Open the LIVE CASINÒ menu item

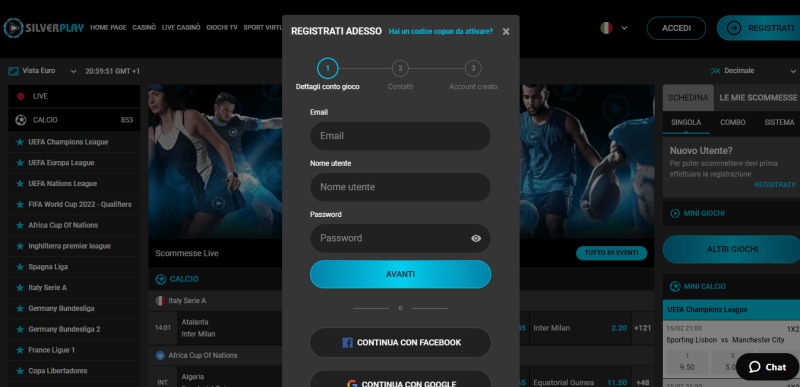[x=181, y=28]
